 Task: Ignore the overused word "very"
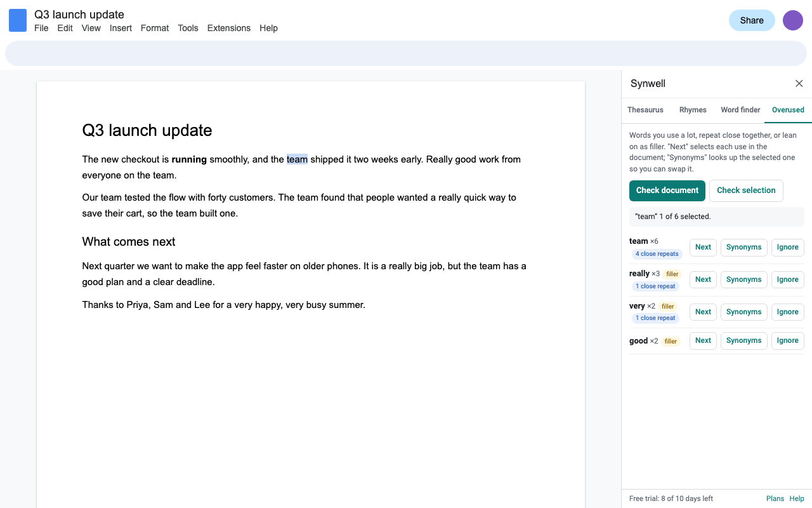coord(787,312)
